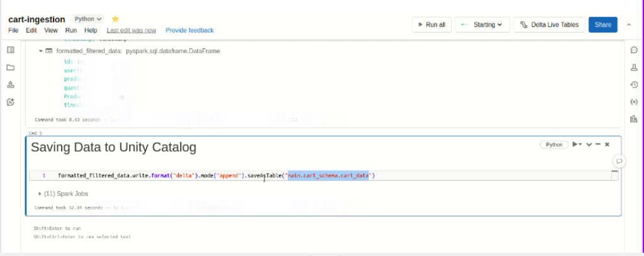Open the Starting cluster dropdown
This screenshot has height=256, width=644.
[482, 25]
